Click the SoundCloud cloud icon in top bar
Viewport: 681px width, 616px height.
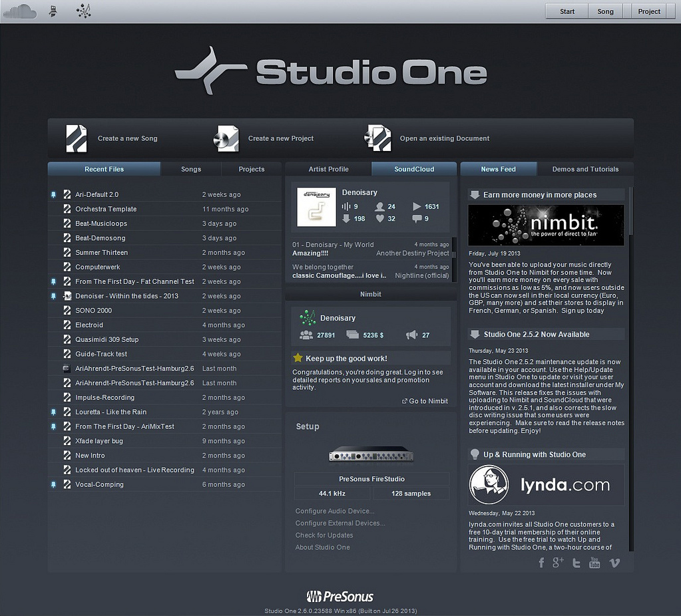point(19,11)
